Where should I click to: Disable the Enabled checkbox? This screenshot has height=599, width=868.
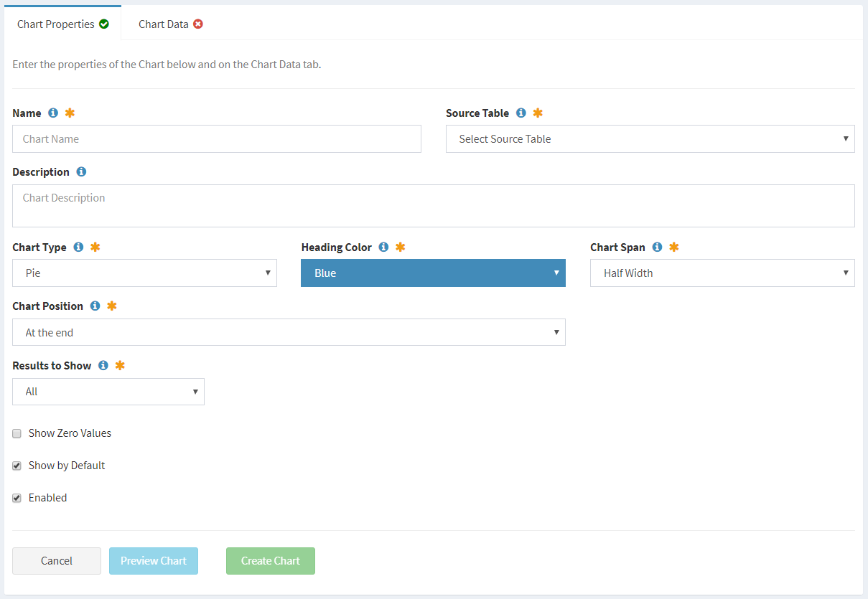click(x=17, y=498)
